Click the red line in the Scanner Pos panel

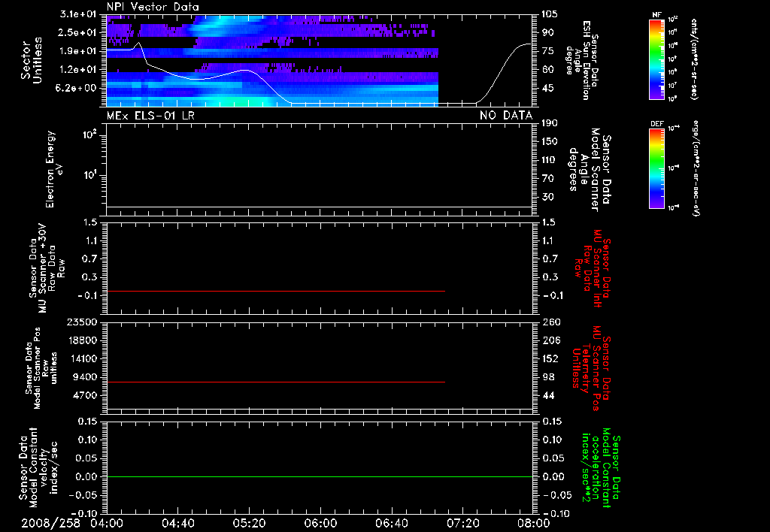(x=275, y=382)
